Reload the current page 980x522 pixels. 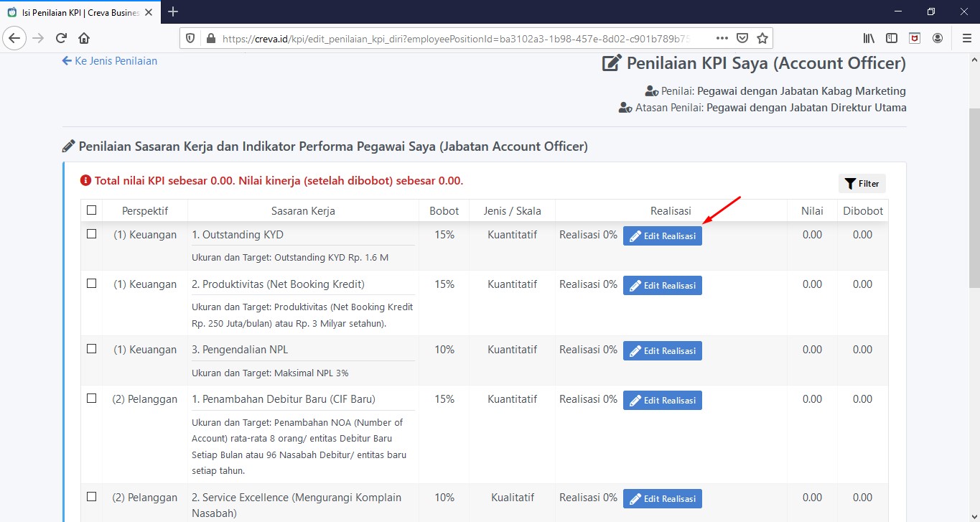pyautogui.click(x=61, y=38)
